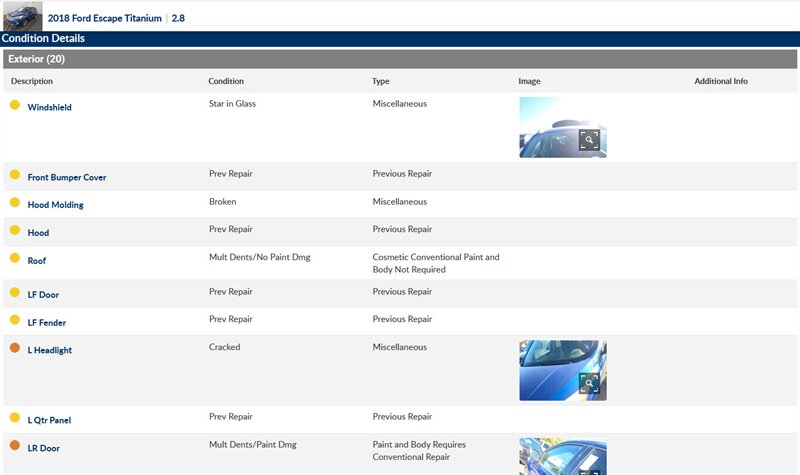This screenshot has height=475, width=800.
Task: Click magnify icon on Windshield image
Action: [590, 140]
